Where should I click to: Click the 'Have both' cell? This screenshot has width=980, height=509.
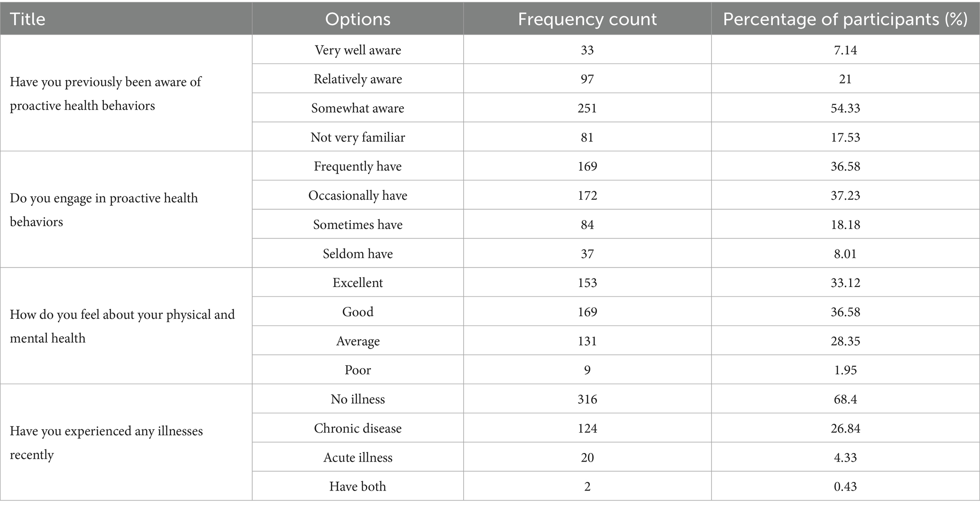click(x=357, y=486)
